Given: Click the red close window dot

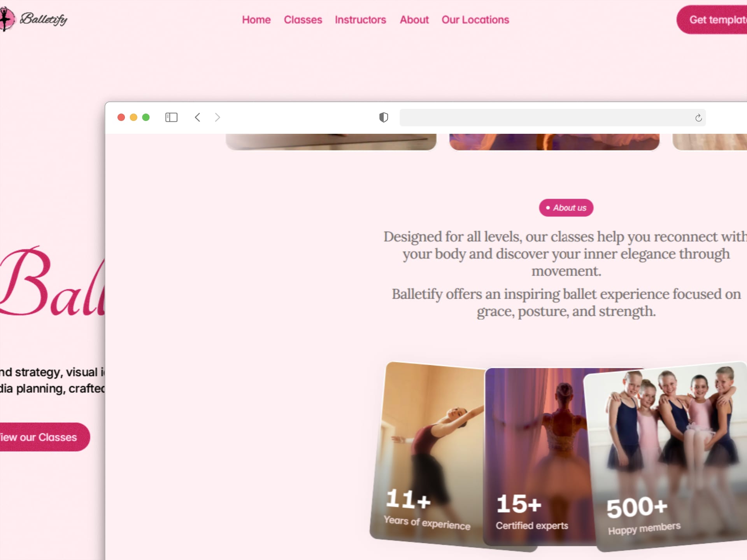Looking at the screenshot, I should [121, 117].
